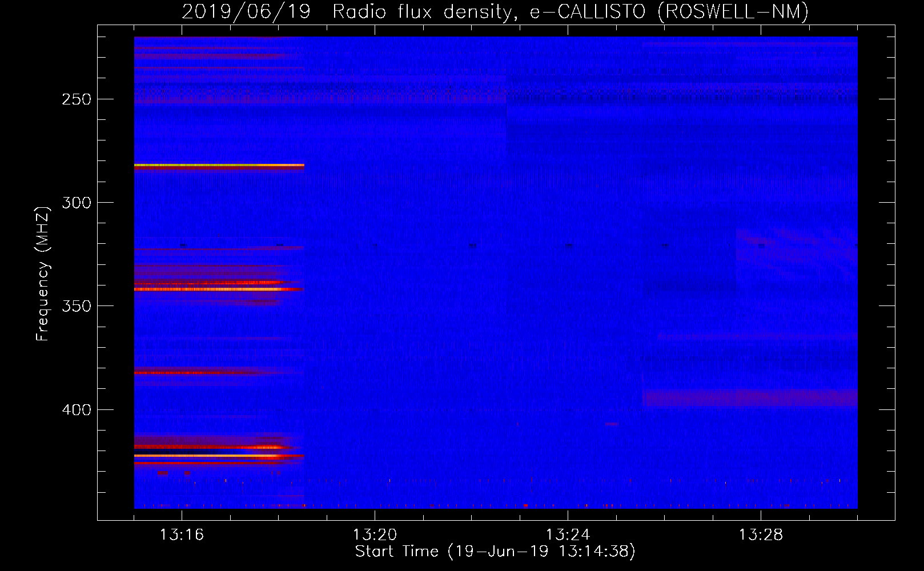
Task: Select the 300 frequency tick label
Action: coord(77,203)
